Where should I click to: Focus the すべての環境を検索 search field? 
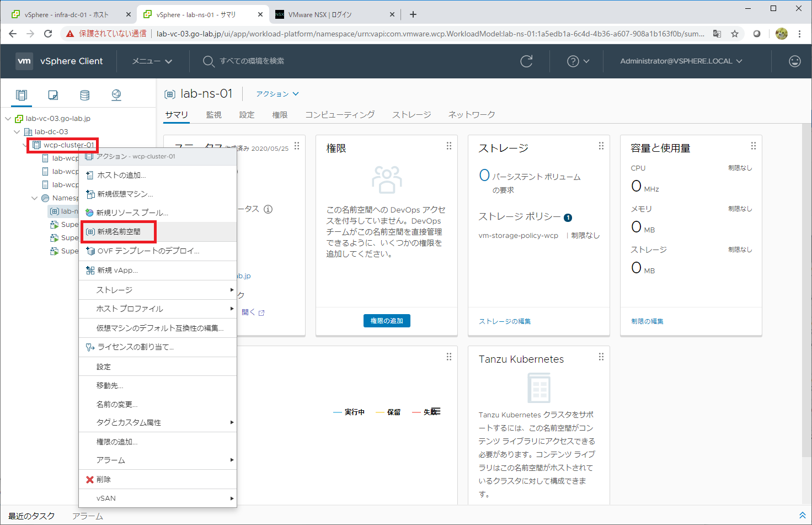pos(252,61)
